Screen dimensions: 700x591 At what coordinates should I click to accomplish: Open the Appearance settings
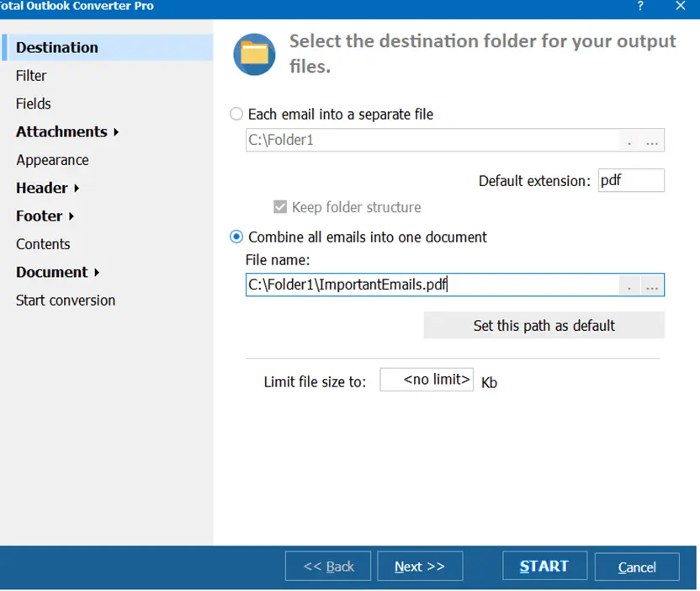(52, 160)
